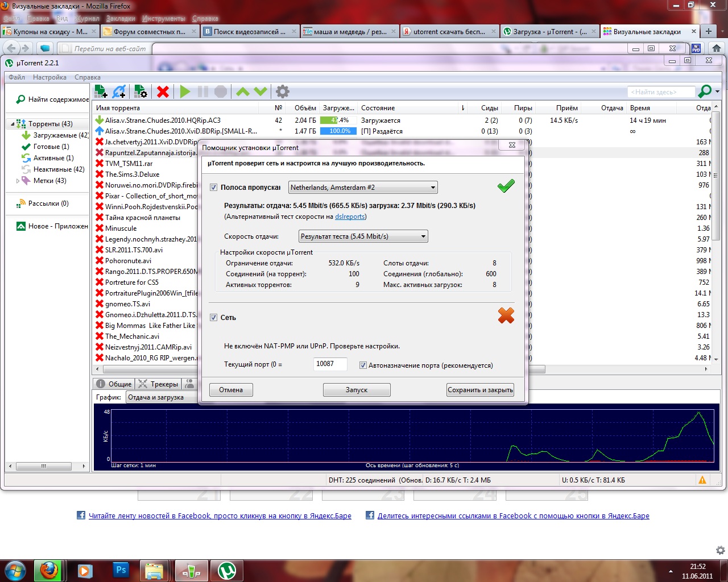
Task: Remove the selected torrent with red X
Action: tap(163, 91)
